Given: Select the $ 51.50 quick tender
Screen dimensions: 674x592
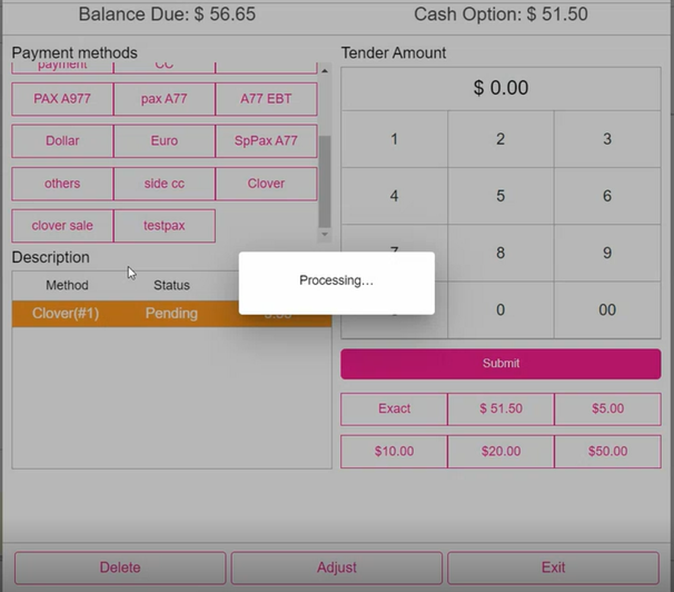Looking at the screenshot, I should tap(500, 409).
